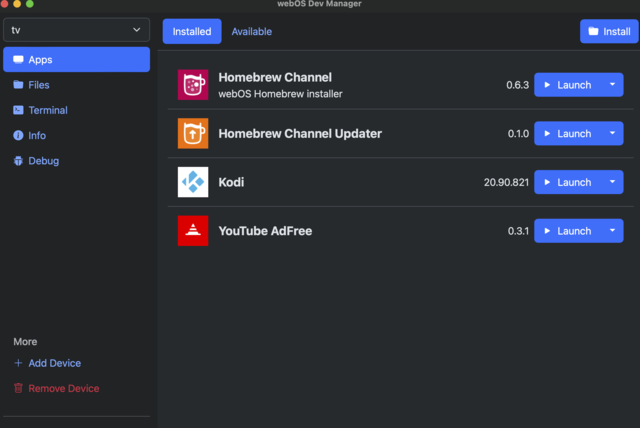This screenshot has height=428, width=640.
Task: Launch Homebrew Channel Updater
Action: pos(568,133)
